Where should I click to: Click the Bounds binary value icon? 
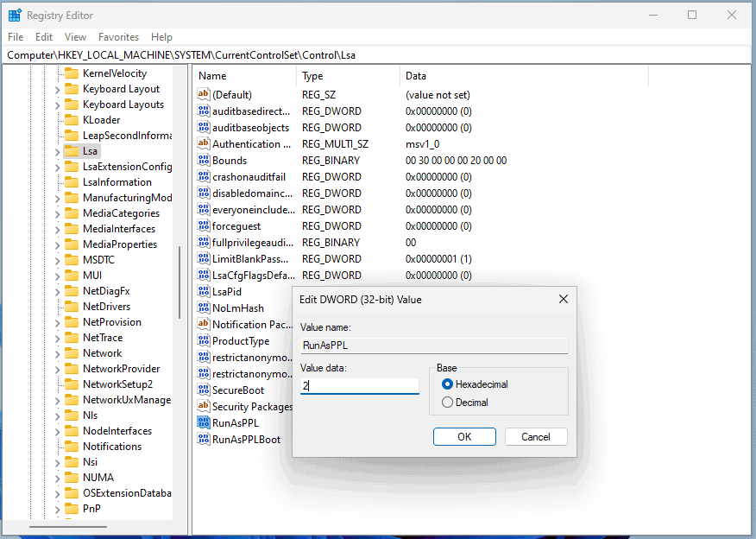[x=204, y=160]
